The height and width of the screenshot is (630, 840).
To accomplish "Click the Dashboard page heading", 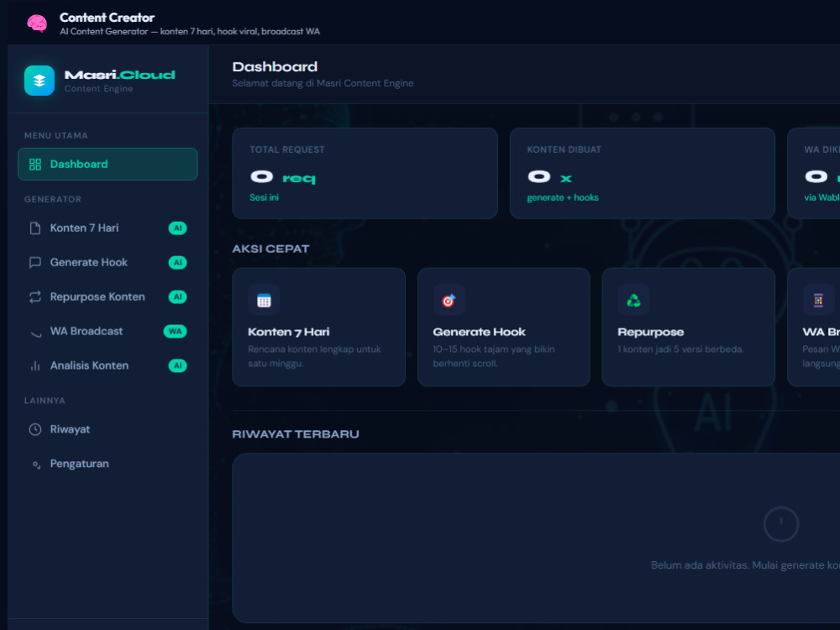I will 275,67.
